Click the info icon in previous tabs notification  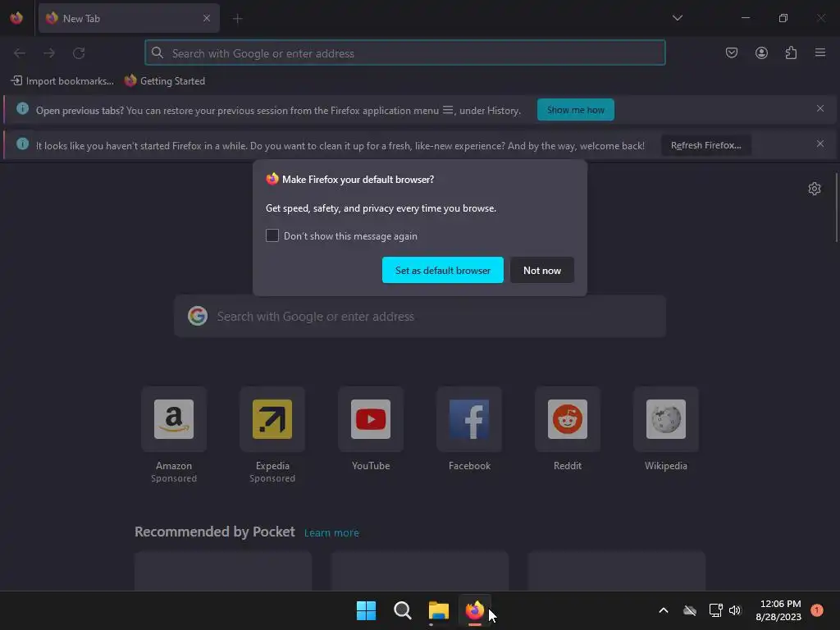click(x=22, y=109)
